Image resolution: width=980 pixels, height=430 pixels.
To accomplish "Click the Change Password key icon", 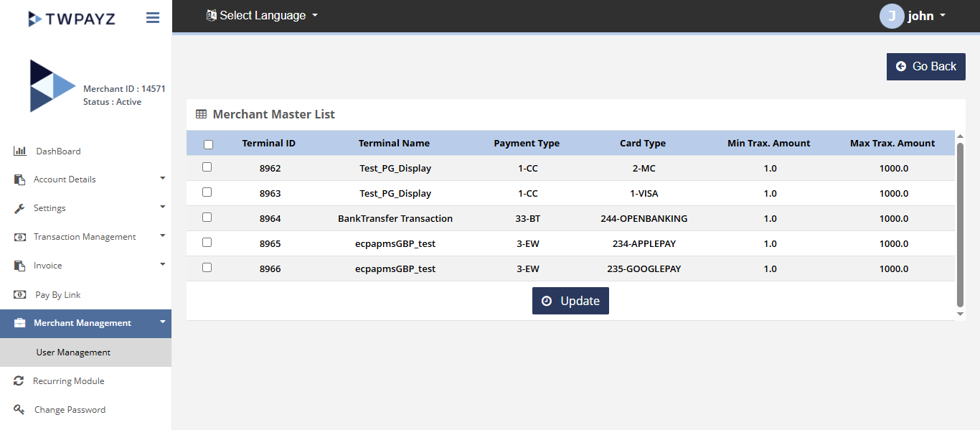I will (19, 410).
